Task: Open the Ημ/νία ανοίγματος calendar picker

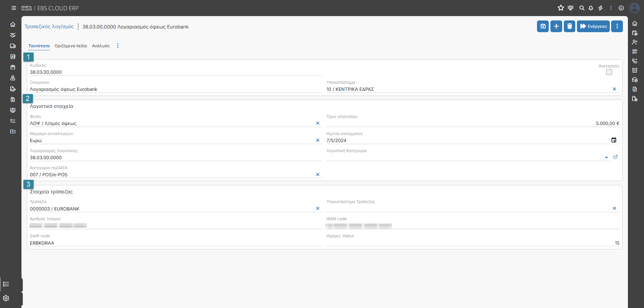Action: pos(614,140)
